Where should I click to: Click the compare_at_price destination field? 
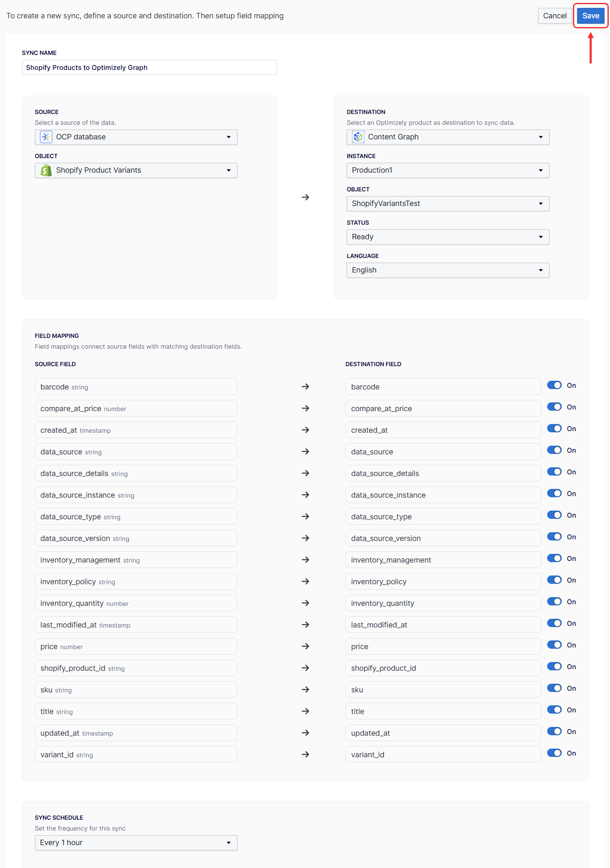443,408
